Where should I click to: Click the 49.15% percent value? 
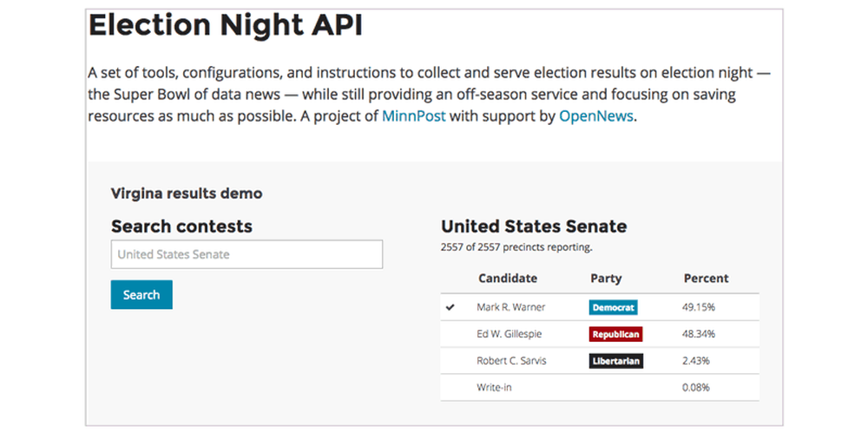click(x=699, y=307)
